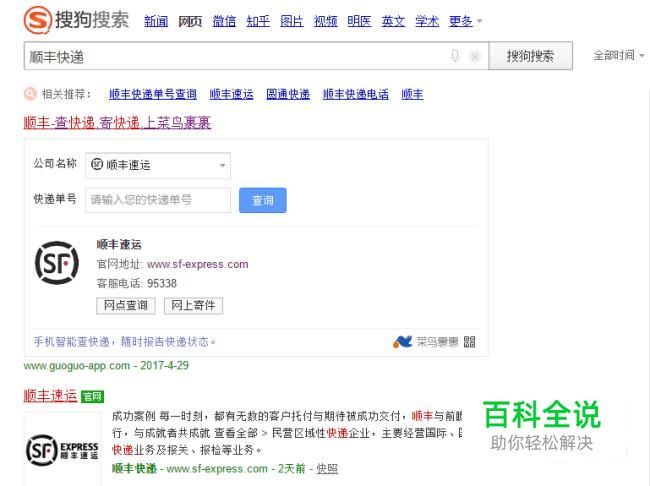Click the 快递单号 tracking number field
Viewport: 650px width, 486px height.
coord(158,200)
